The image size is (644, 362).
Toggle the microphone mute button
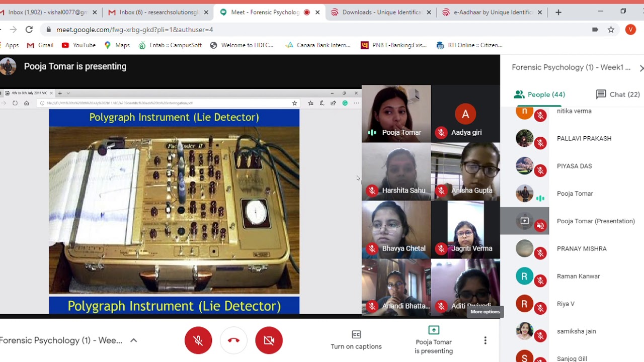coord(198,340)
